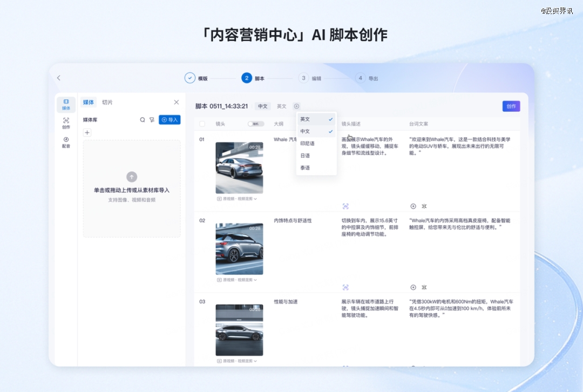Viewport: 583px width, 392px height.
Task: Uncheck 英文 in the language dropdown
Action: [316, 119]
